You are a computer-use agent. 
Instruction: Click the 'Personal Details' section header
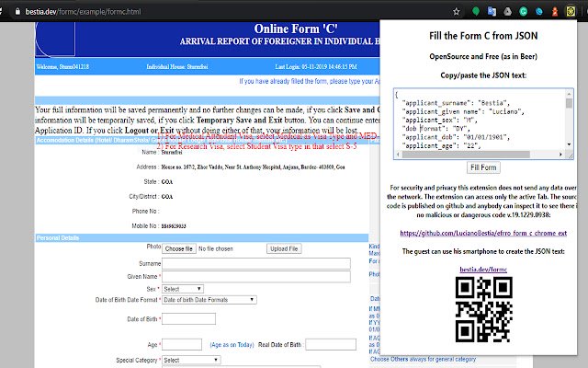tap(58, 237)
